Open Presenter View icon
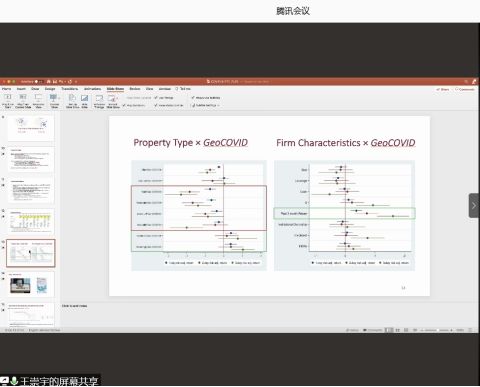This screenshot has height=387, width=480. (x=38, y=98)
